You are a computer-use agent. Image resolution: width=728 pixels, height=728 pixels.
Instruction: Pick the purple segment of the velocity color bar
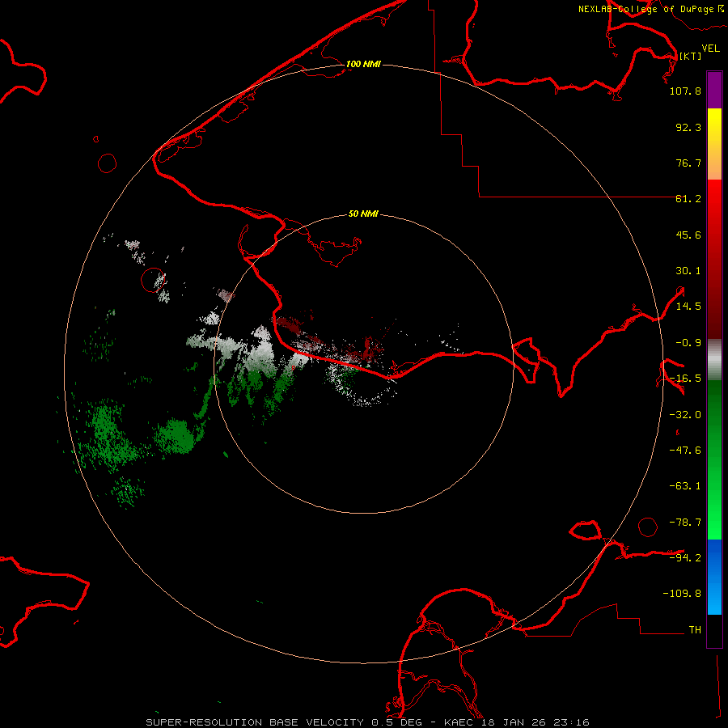pos(714,90)
